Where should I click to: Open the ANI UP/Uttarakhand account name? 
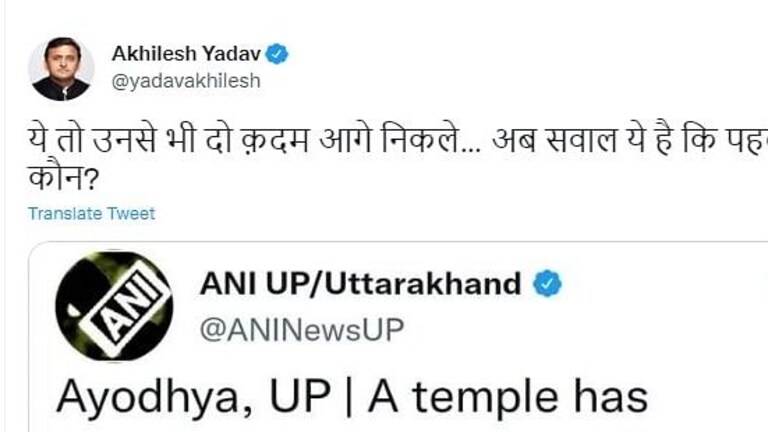[360, 284]
